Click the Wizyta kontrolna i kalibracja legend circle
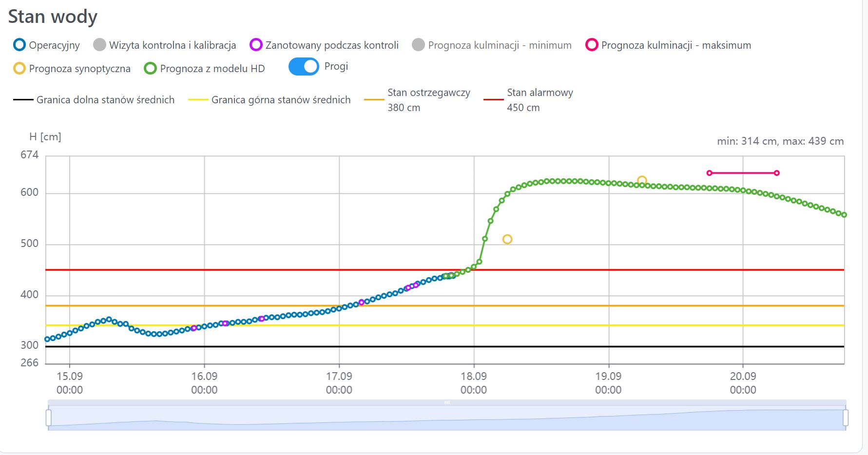 pyautogui.click(x=99, y=45)
